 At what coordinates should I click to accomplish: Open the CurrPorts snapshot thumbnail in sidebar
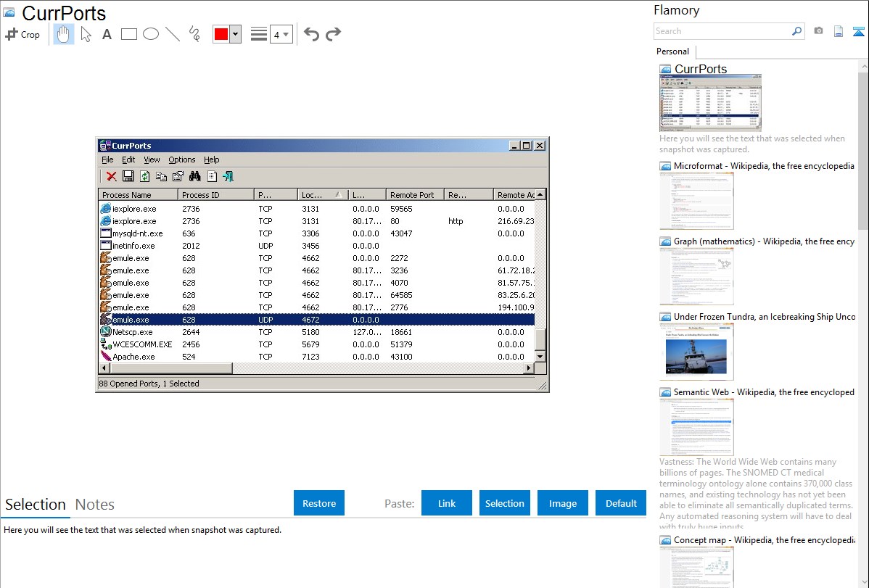pyautogui.click(x=710, y=103)
